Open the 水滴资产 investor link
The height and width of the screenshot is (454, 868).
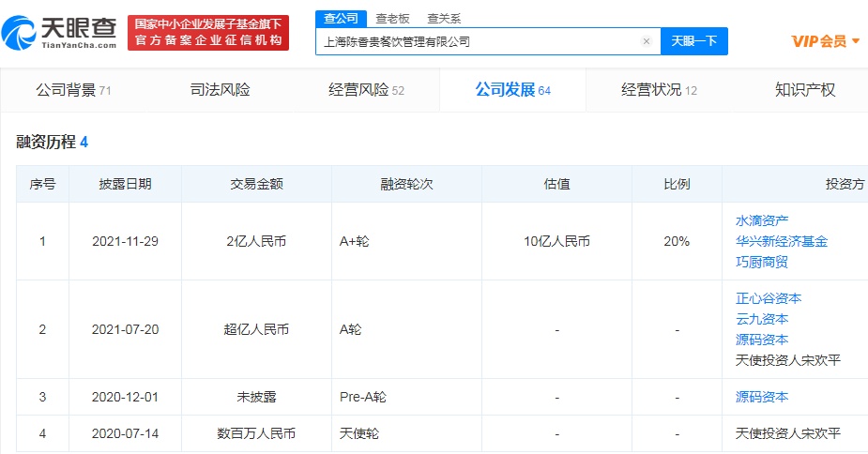(762, 220)
